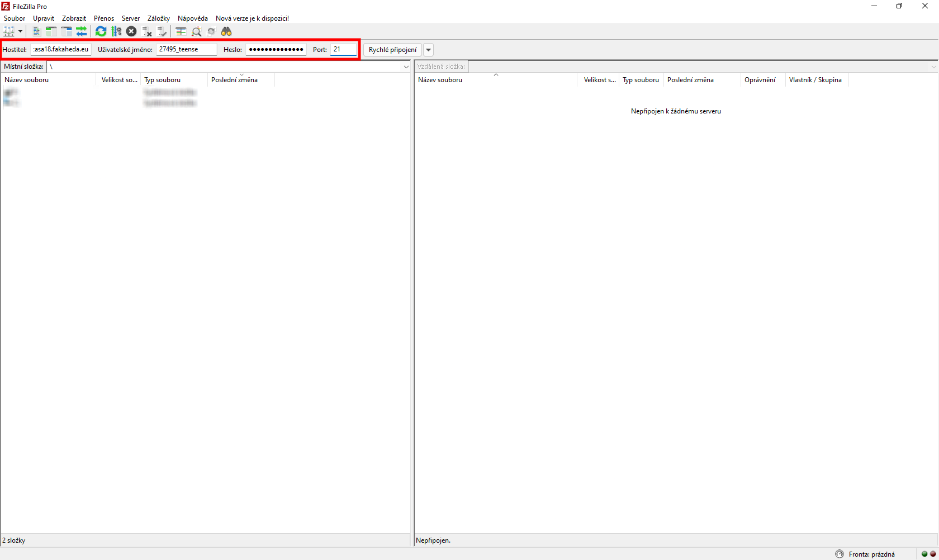Viewport: 939px width, 560px height.
Task: Open the Přenos menu
Action: (x=104, y=18)
